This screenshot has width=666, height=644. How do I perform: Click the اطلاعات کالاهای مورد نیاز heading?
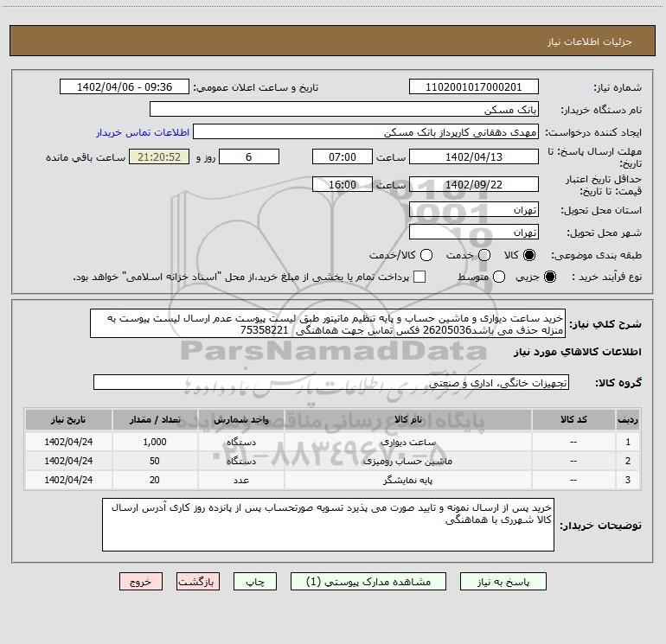pyautogui.click(x=578, y=352)
